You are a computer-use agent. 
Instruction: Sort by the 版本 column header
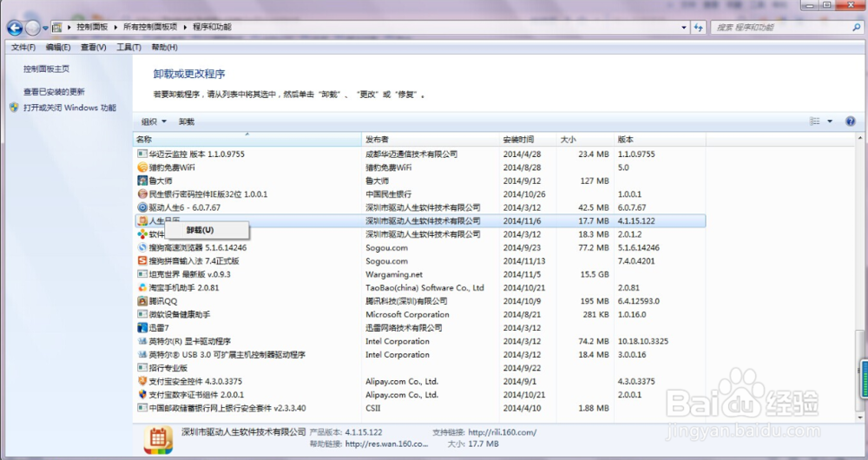[x=660, y=140]
